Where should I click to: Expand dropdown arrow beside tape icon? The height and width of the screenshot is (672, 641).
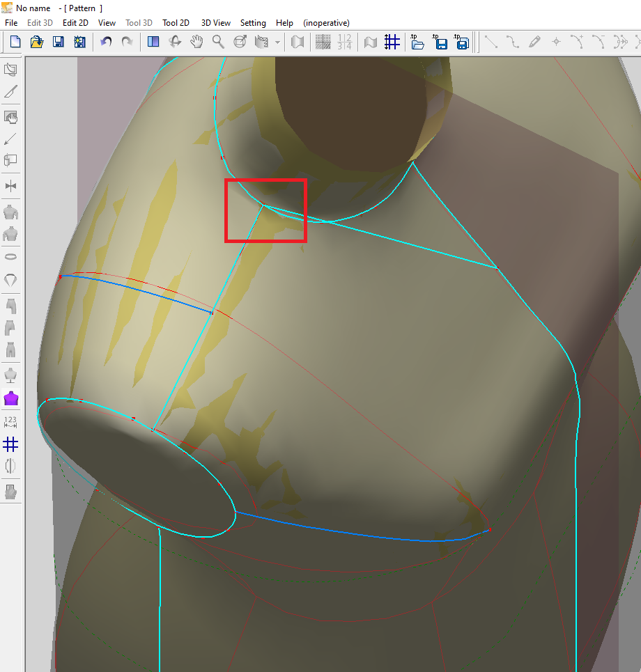[x=277, y=42]
